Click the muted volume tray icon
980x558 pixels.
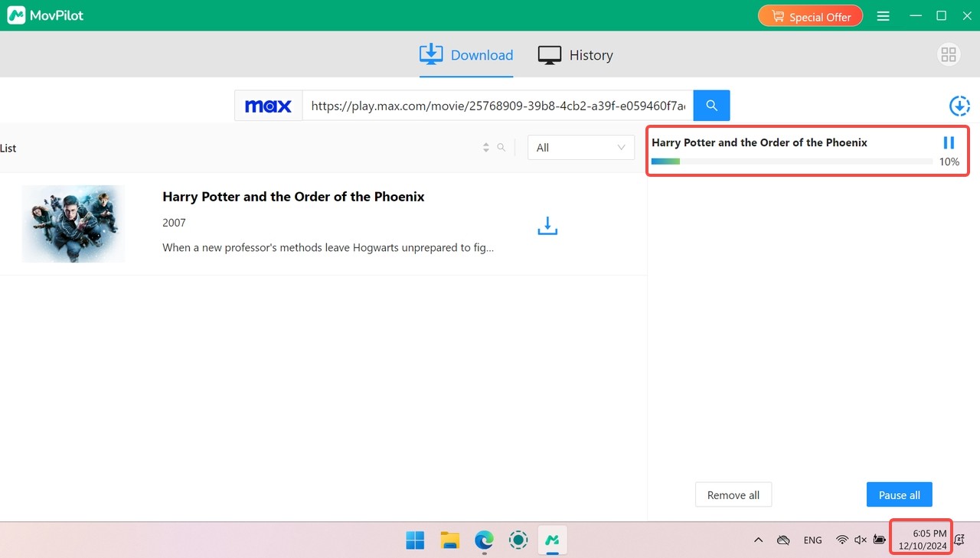[861, 540]
